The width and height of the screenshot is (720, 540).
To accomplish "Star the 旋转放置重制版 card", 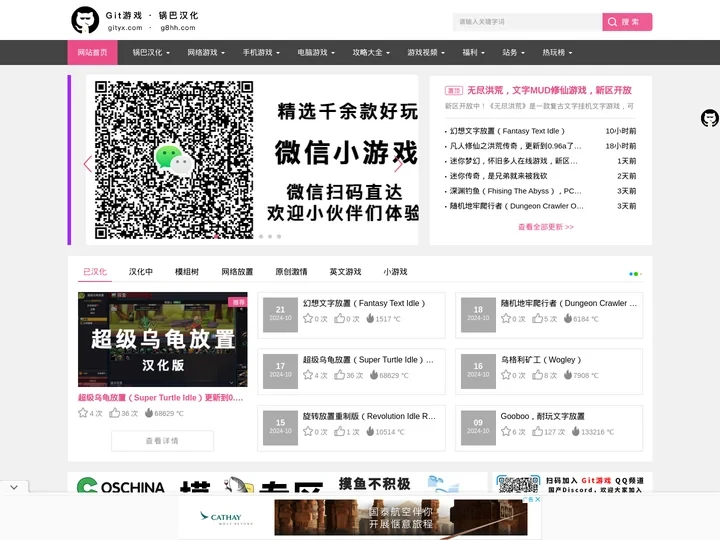I will [308, 431].
